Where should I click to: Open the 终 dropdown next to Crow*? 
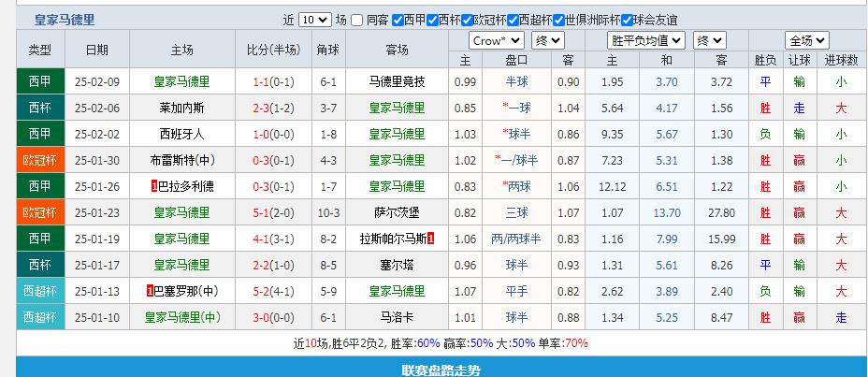[x=547, y=41]
